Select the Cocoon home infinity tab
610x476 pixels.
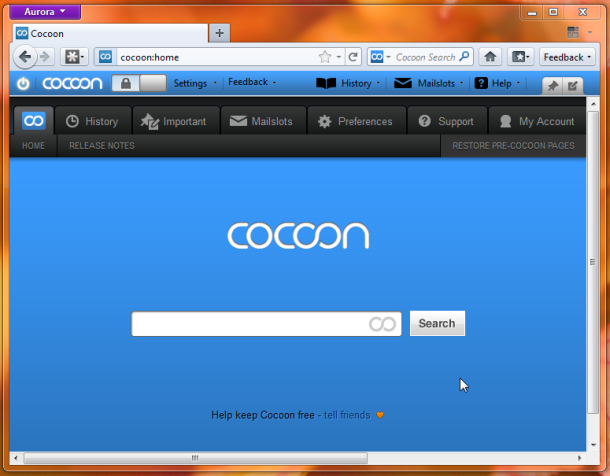point(34,121)
